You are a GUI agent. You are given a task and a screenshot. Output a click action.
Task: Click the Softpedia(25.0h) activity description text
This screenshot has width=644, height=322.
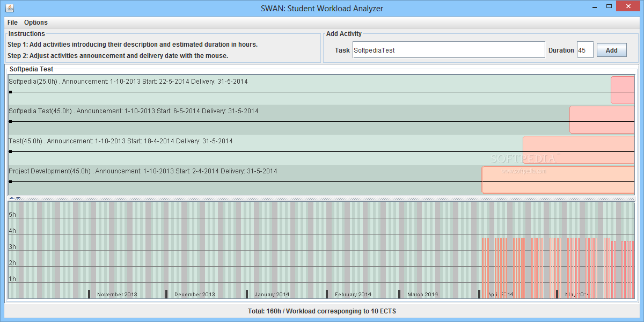[x=128, y=82]
